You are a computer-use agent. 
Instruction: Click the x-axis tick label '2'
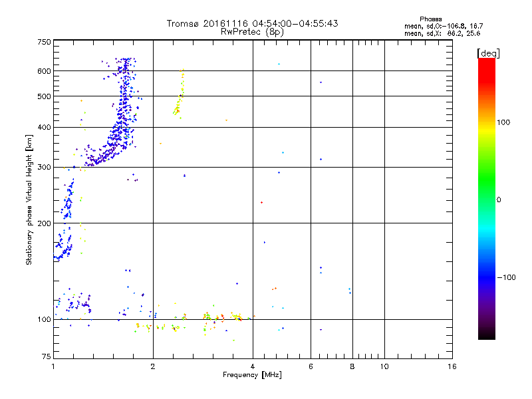(153, 366)
